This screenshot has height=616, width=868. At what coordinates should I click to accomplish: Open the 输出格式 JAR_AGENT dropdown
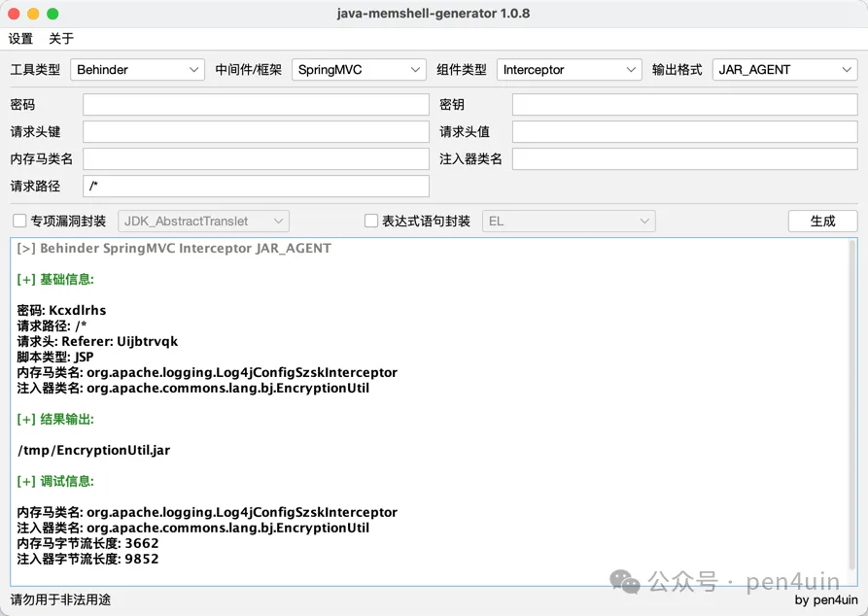point(785,70)
